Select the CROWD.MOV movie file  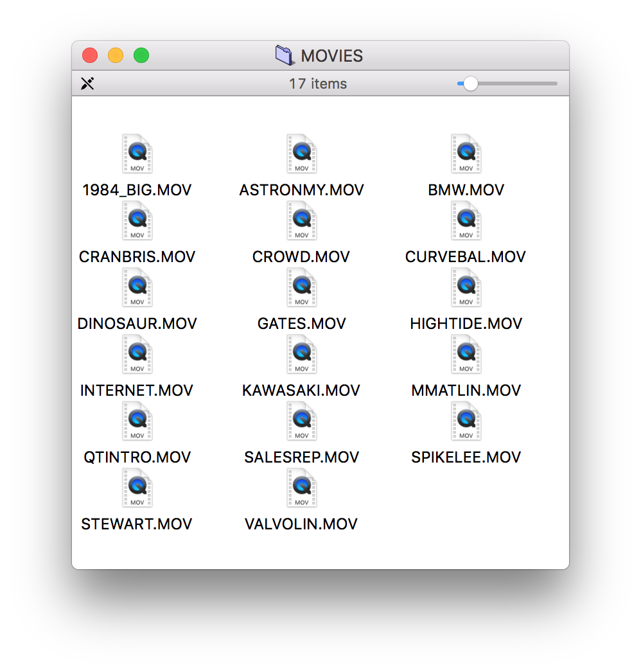pyautogui.click(x=302, y=221)
